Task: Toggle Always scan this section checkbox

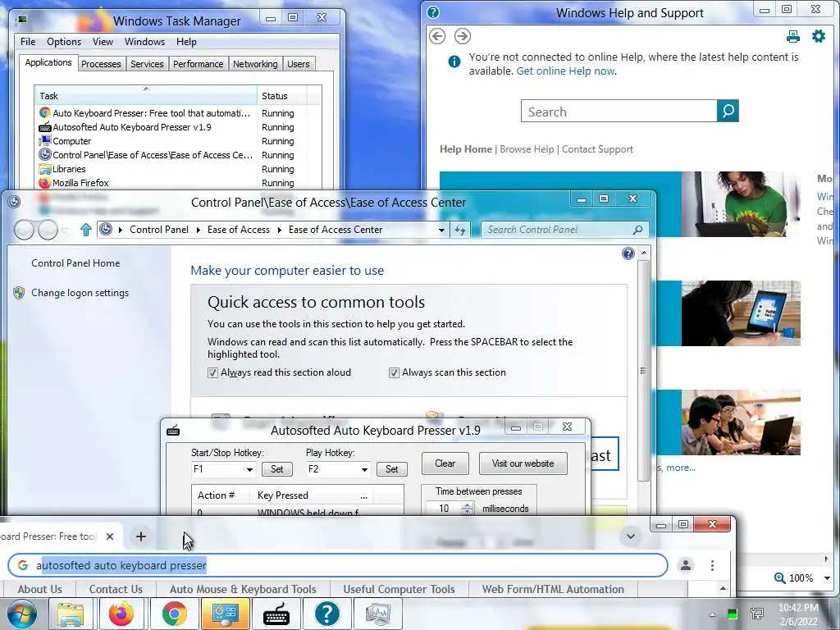Action: point(394,373)
